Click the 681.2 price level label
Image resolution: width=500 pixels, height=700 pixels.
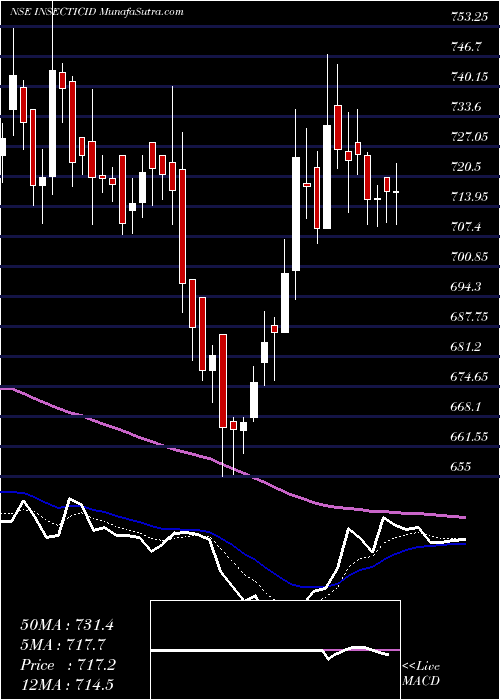tap(467, 346)
